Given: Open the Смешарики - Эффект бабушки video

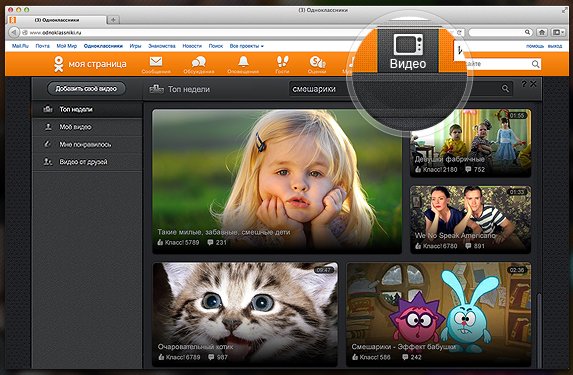Looking at the screenshot, I should click(x=439, y=314).
